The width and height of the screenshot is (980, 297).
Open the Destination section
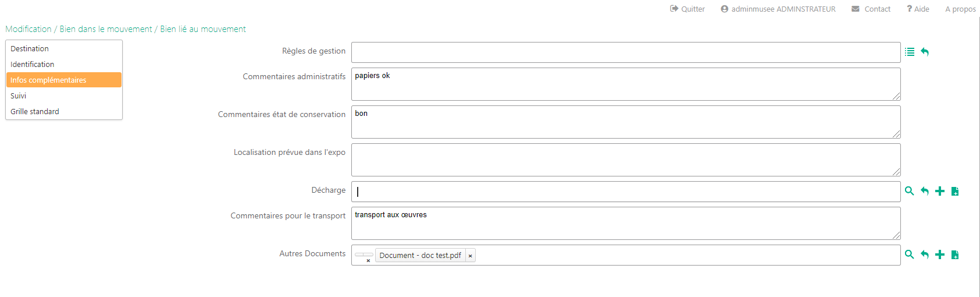tap(30, 49)
